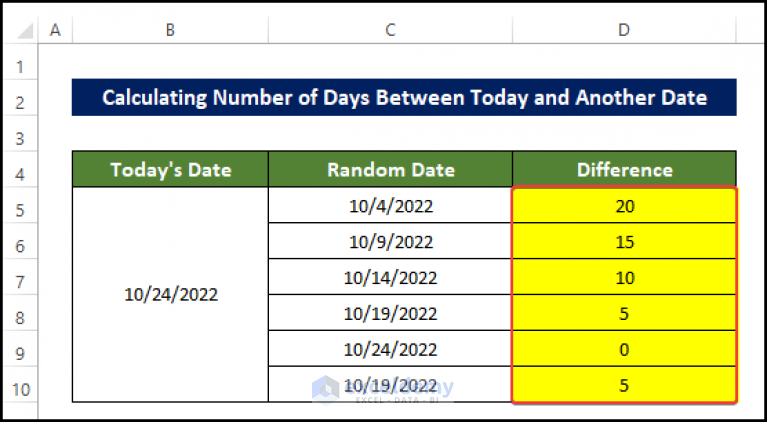Select row 2 header
Viewport: 767px width, 422px height.
[x=19, y=100]
